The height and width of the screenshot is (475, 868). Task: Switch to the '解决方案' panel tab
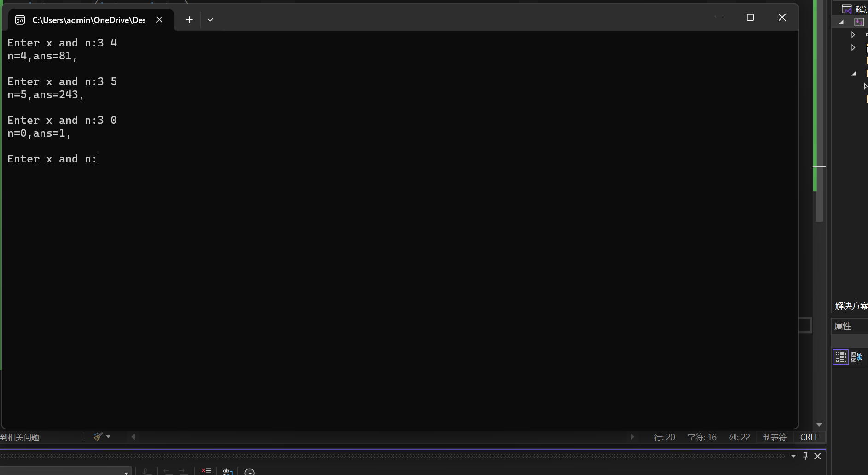(x=851, y=306)
